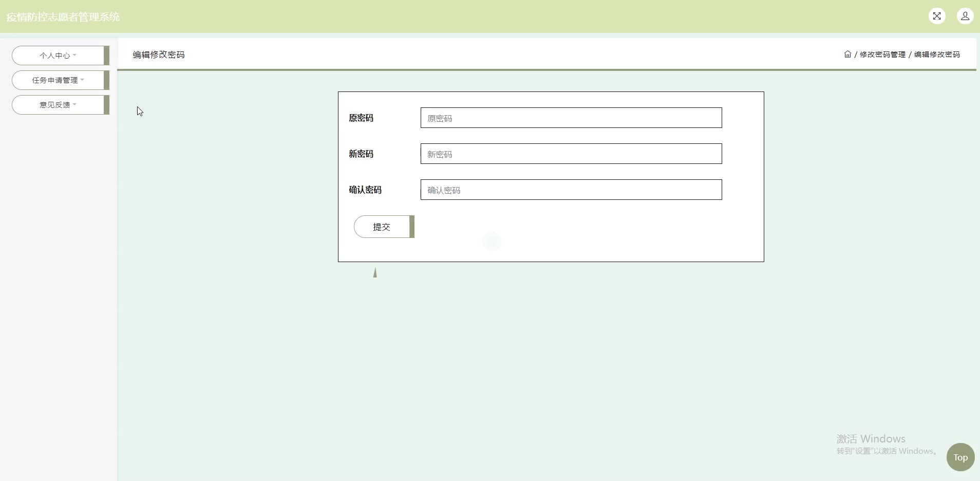This screenshot has width=980, height=481.
Task: Expand the 意见反馈 sidebar menu
Action: click(61, 105)
